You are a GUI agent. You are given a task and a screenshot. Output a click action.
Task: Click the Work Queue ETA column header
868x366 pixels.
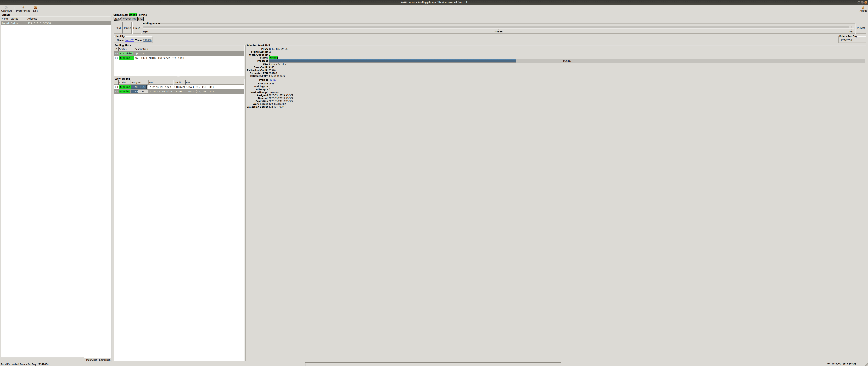[x=161, y=83]
